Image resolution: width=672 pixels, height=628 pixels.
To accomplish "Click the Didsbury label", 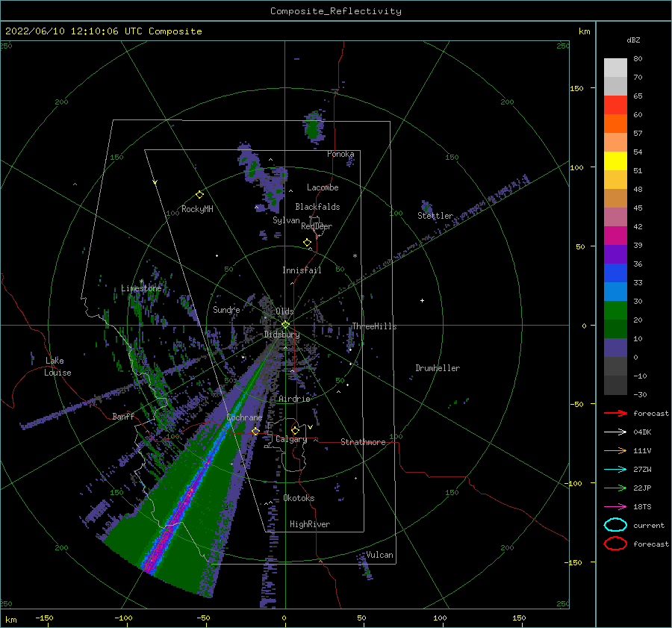I will [x=281, y=335].
